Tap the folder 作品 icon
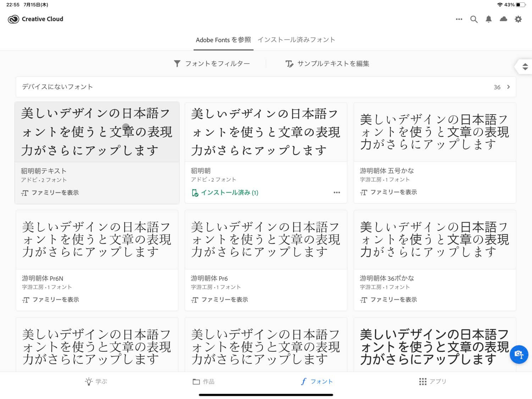Image resolution: width=532 pixels, height=399 pixels. click(x=196, y=382)
